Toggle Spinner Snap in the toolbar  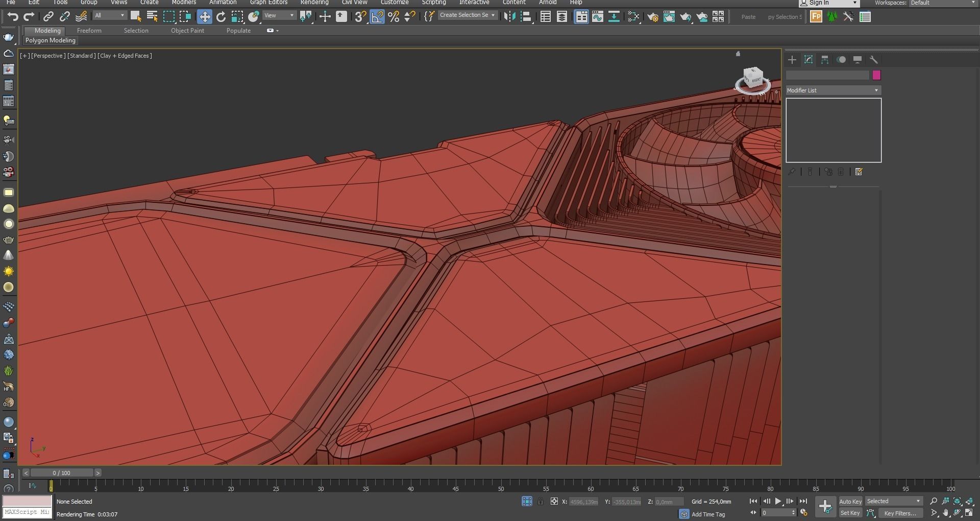pos(409,16)
